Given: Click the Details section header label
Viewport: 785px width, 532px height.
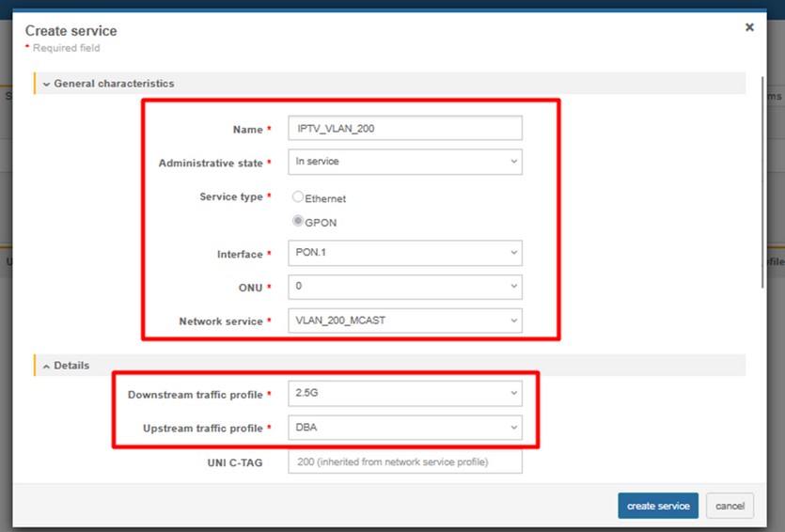Looking at the screenshot, I should click(71, 366).
